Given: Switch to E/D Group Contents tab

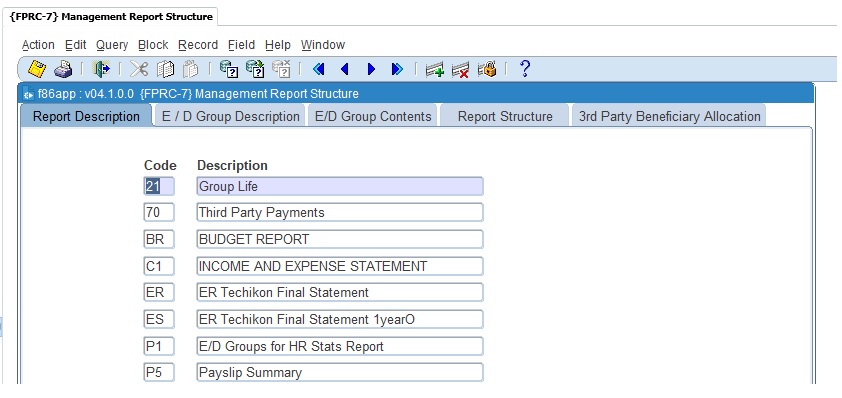Looking at the screenshot, I should 373,117.
